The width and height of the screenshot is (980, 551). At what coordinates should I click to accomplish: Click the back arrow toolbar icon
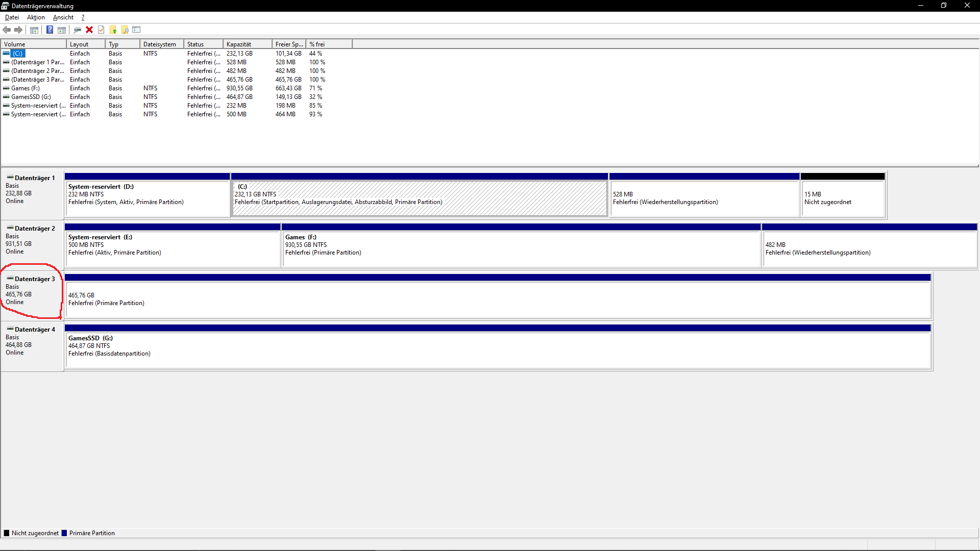tap(7, 30)
